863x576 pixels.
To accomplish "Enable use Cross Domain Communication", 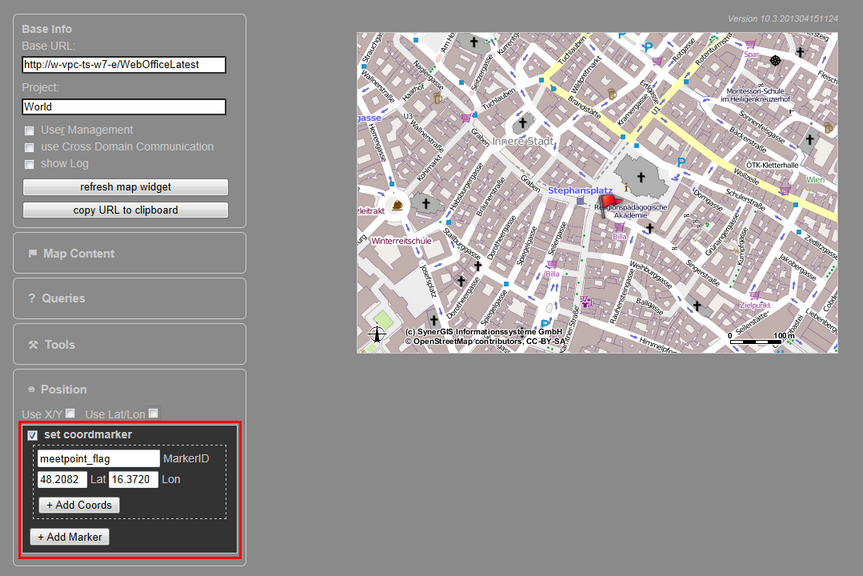I will (x=30, y=146).
